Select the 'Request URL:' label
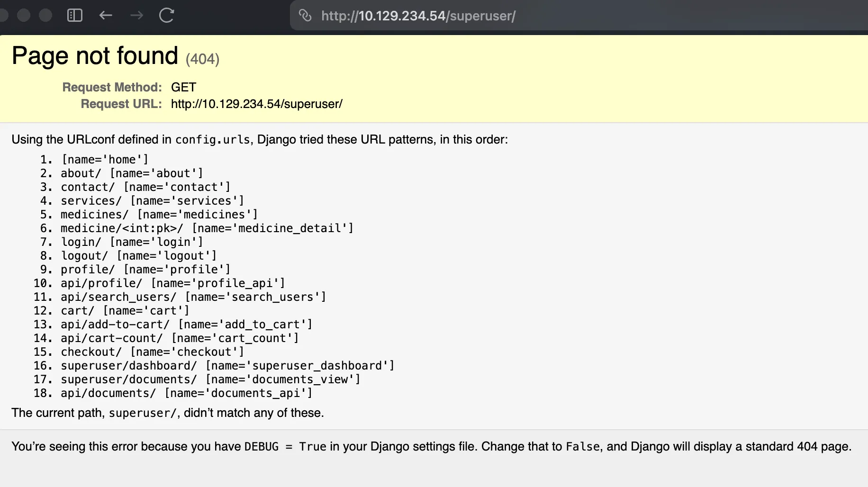 (121, 104)
